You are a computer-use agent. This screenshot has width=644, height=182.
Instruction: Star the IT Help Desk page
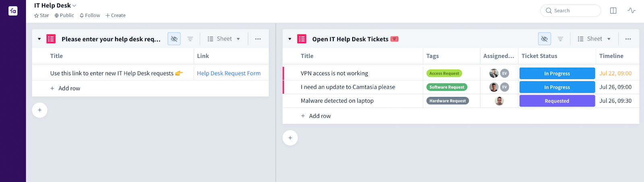coord(41,15)
